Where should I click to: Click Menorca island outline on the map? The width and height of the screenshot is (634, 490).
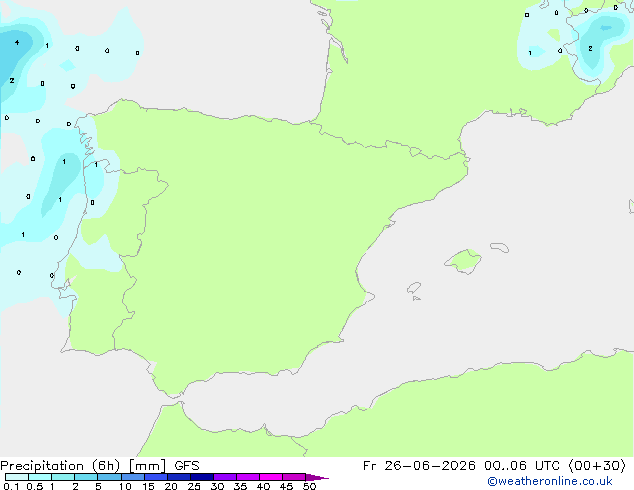500,247
